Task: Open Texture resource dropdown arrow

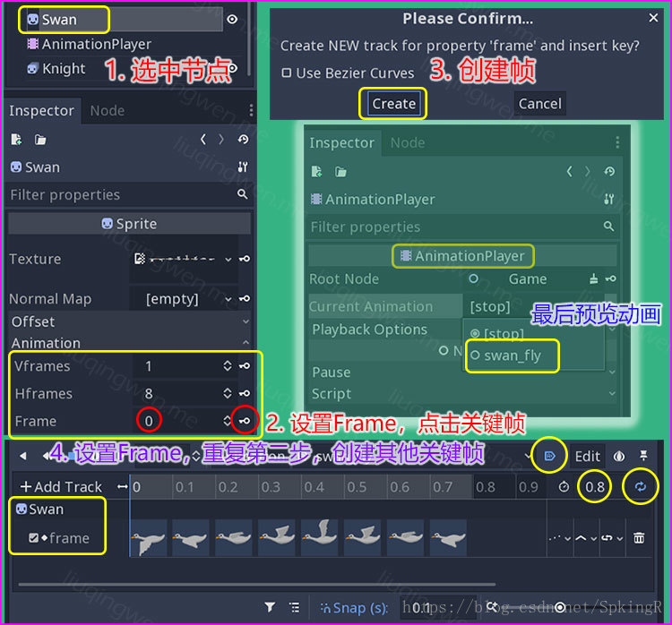Action: 228,259
